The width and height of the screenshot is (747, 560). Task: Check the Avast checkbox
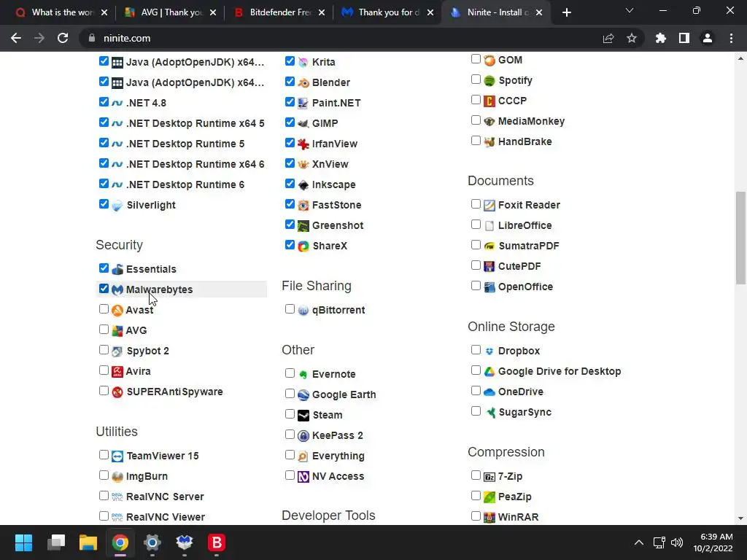point(104,309)
